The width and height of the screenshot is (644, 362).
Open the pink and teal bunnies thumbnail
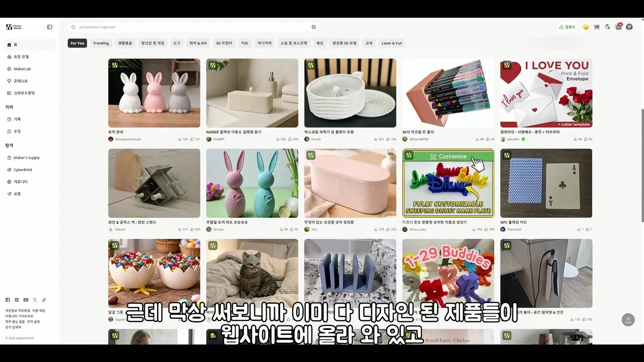pos(252,183)
